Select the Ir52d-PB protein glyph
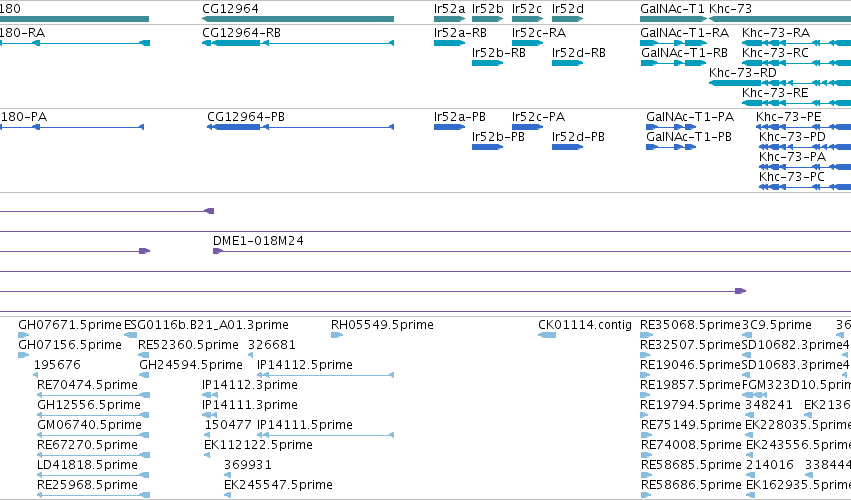The height and width of the screenshot is (500, 851). 568,147
